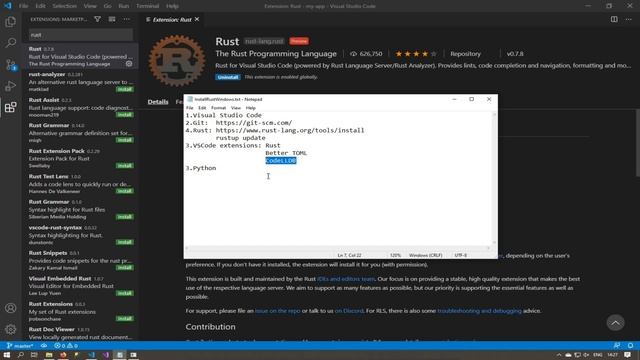The width and height of the screenshot is (640, 360).
Task: Select the Rust Doc Viewer list item
Action: click(81, 333)
